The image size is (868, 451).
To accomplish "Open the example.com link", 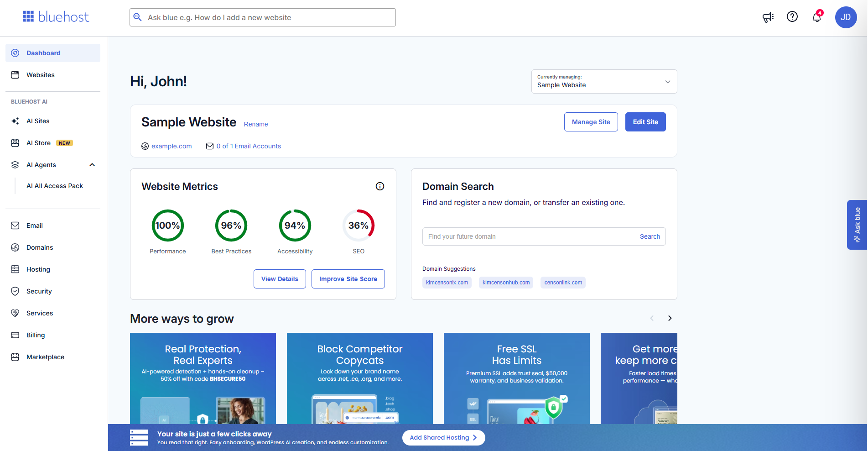I will pos(172,146).
